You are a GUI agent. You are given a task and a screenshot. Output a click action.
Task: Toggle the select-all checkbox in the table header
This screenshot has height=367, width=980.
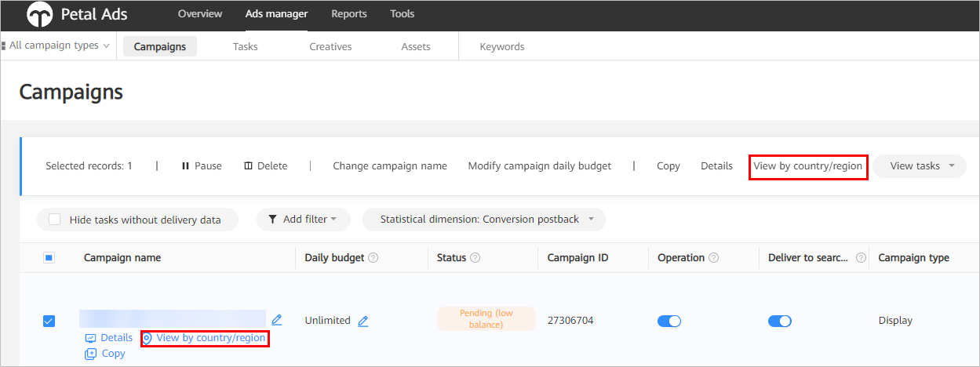pyautogui.click(x=49, y=257)
